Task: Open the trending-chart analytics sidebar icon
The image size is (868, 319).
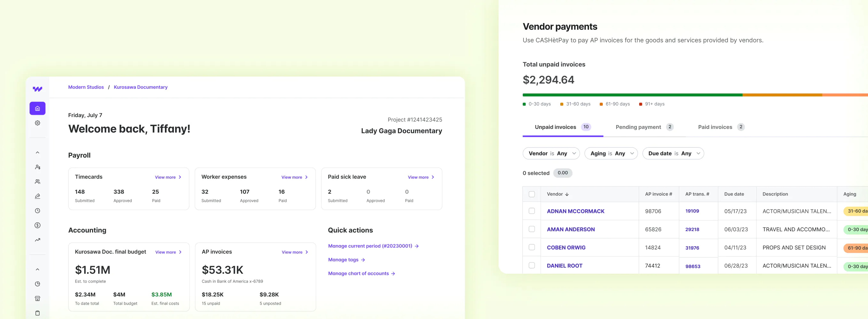Action: point(37,240)
